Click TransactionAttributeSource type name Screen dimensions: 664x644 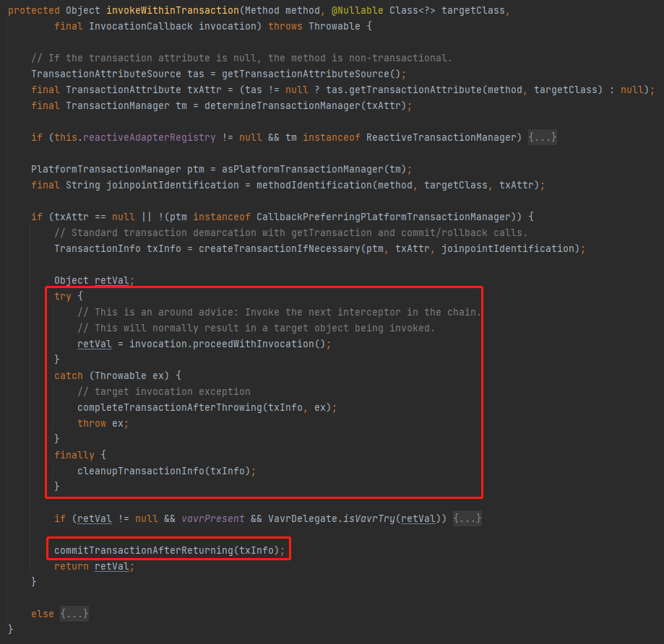(106, 74)
